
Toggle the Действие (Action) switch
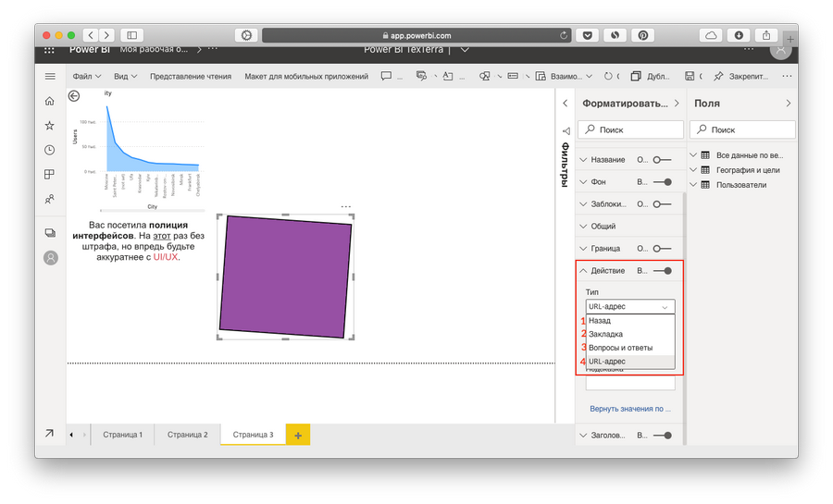pos(661,271)
